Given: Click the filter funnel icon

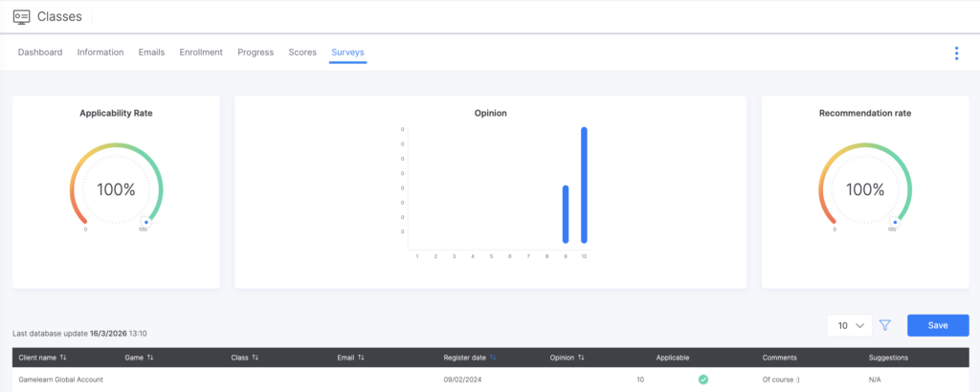Looking at the screenshot, I should click(x=885, y=325).
